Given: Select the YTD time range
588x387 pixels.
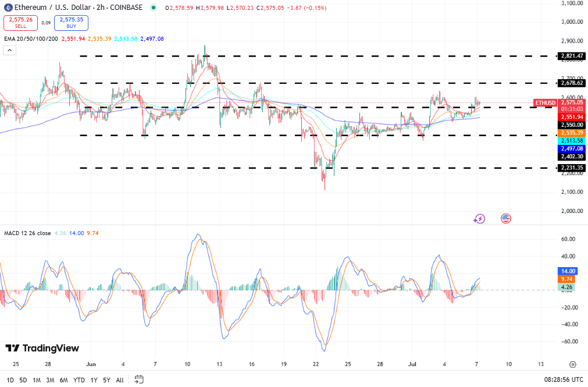Looking at the screenshot, I should pos(79,380).
